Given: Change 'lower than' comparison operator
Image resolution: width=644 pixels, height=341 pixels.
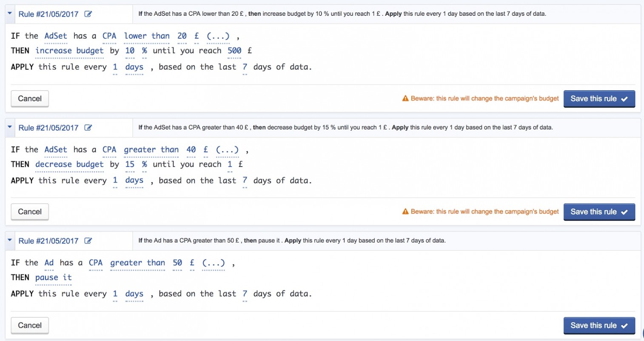Looking at the screenshot, I should coord(147,37).
